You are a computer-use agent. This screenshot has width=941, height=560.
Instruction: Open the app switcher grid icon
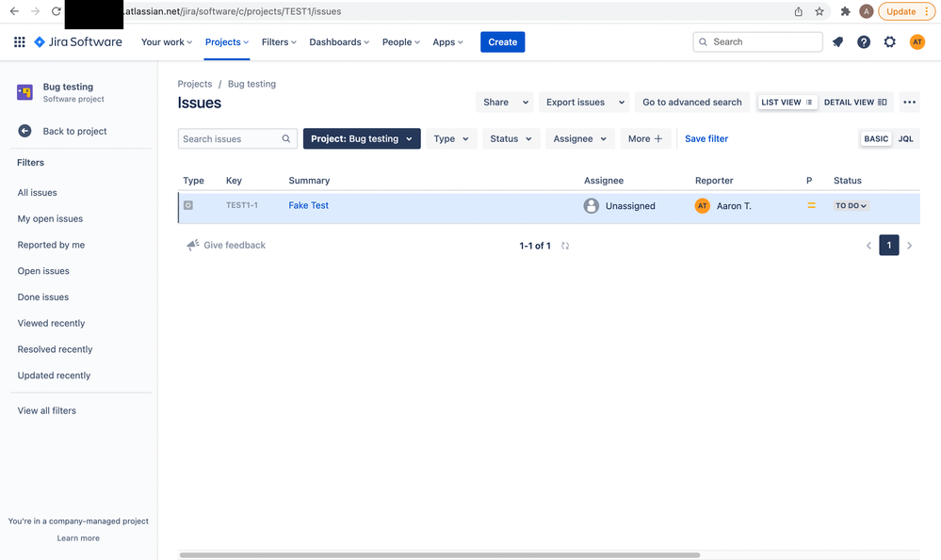[x=19, y=42]
